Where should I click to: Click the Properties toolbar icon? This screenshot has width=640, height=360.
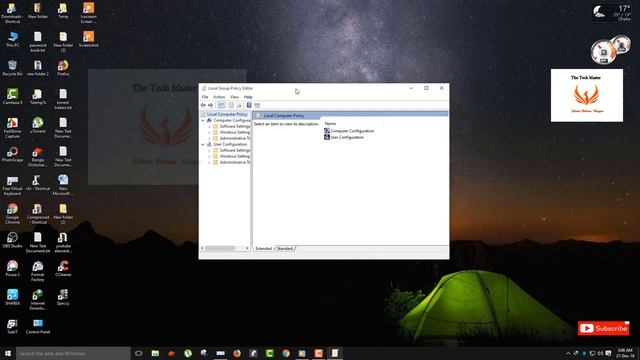tap(231, 105)
